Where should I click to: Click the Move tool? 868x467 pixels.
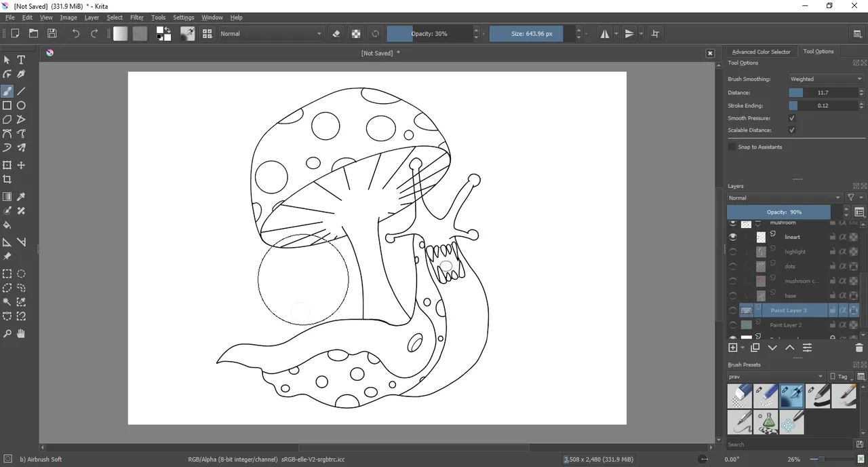pyautogui.click(x=21, y=165)
